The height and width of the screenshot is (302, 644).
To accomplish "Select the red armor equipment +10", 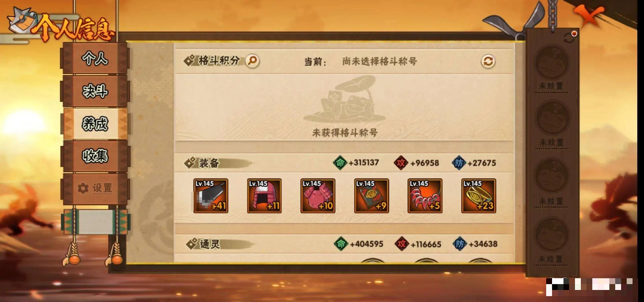I will coord(318,196).
